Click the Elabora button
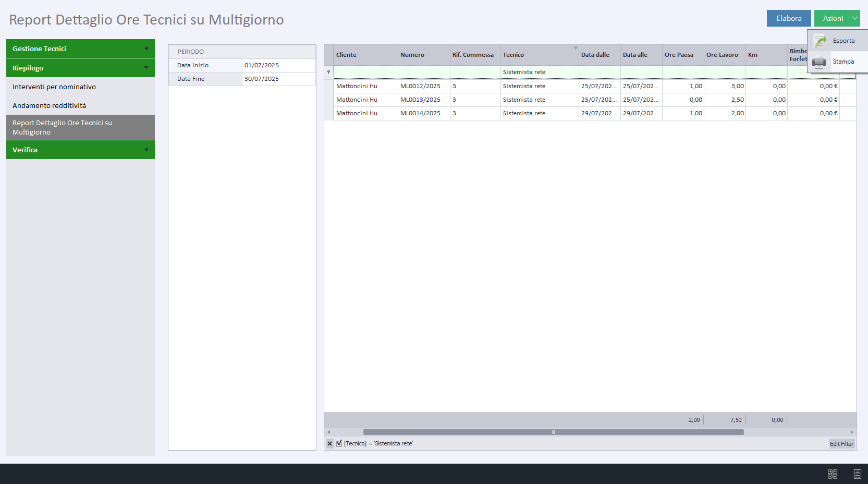 pyautogui.click(x=789, y=18)
